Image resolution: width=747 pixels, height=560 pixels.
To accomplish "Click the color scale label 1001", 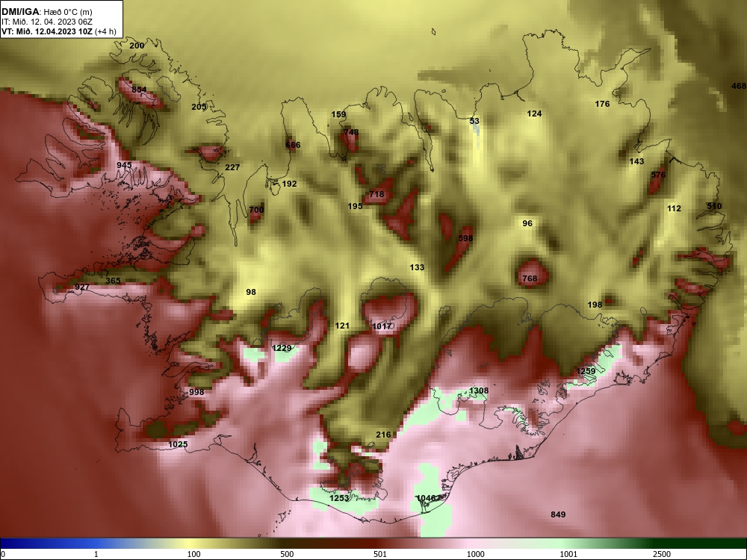I will [x=568, y=554].
